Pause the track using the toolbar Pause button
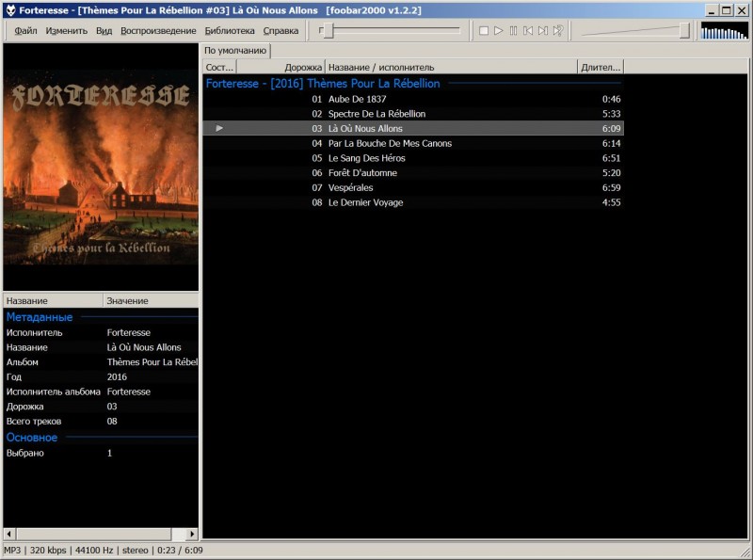The height and width of the screenshot is (560, 753). click(x=513, y=31)
